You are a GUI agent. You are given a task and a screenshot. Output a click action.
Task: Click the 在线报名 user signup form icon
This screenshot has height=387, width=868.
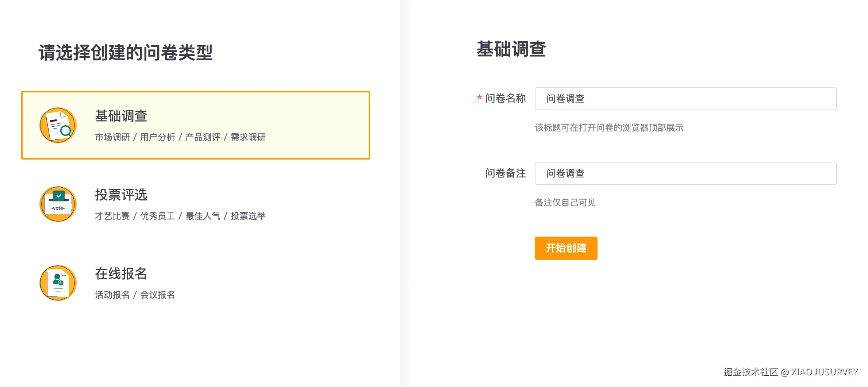pos(58,283)
